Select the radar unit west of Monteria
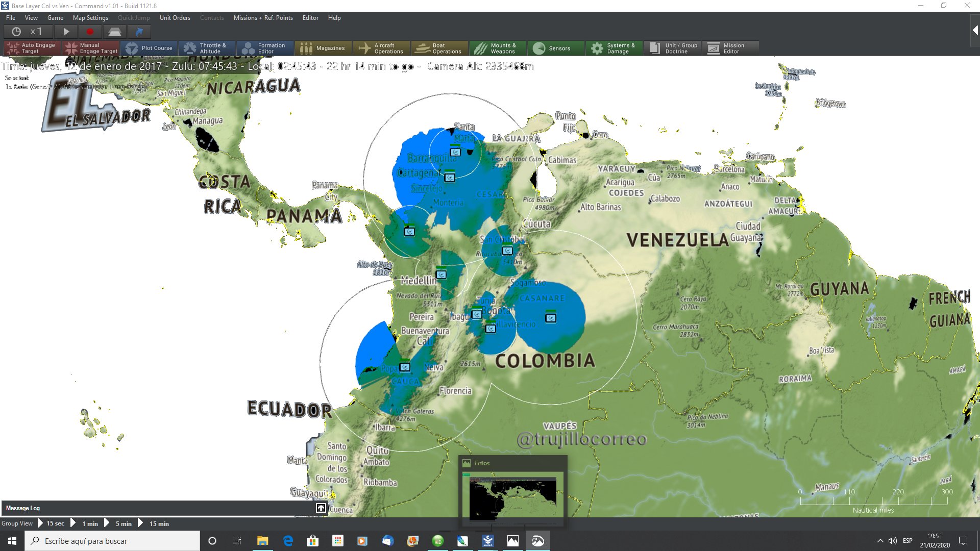The image size is (980, 551). [x=409, y=231]
